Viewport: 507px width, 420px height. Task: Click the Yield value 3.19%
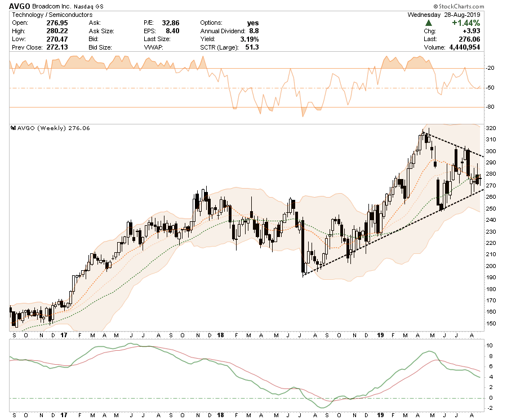(250, 39)
